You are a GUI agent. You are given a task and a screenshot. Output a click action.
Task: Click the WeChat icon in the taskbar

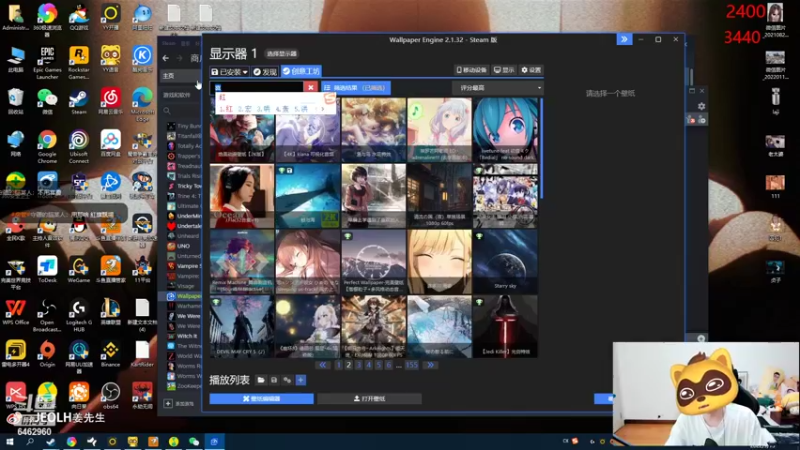pyautogui.click(x=194, y=441)
